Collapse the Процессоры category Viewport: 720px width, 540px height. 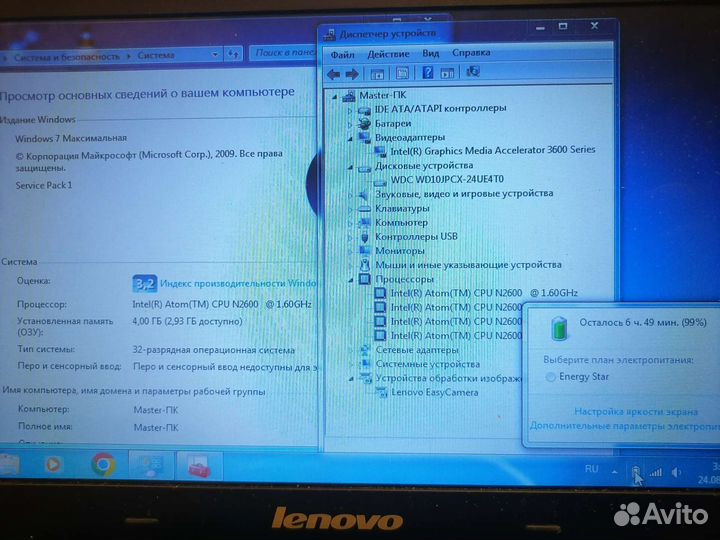(350, 280)
